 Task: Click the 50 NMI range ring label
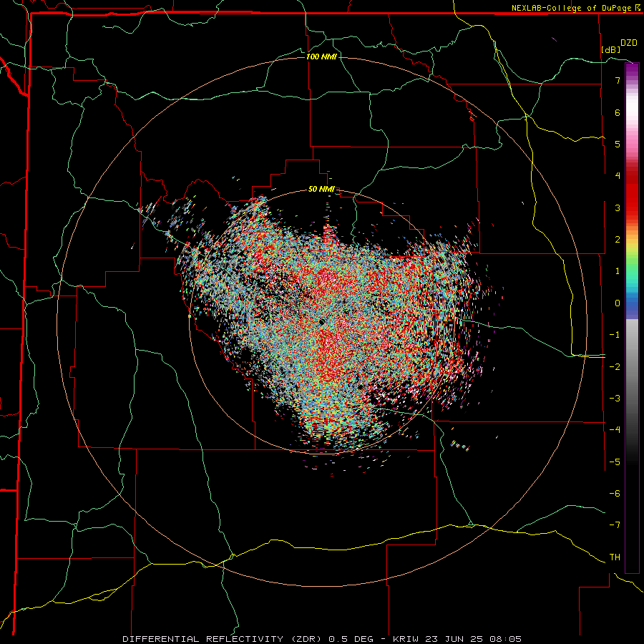point(321,190)
